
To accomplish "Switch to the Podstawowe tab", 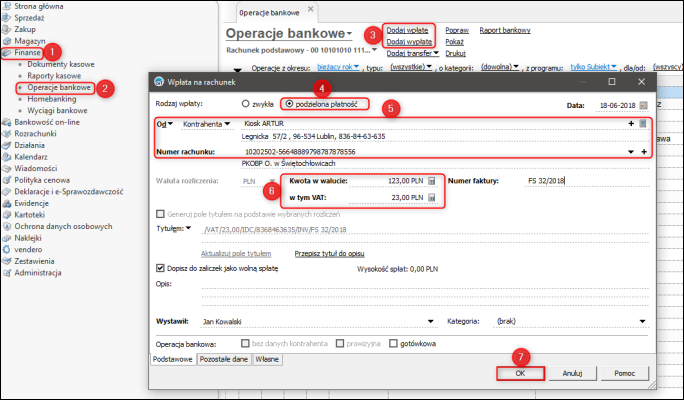I will pyautogui.click(x=173, y=359).
